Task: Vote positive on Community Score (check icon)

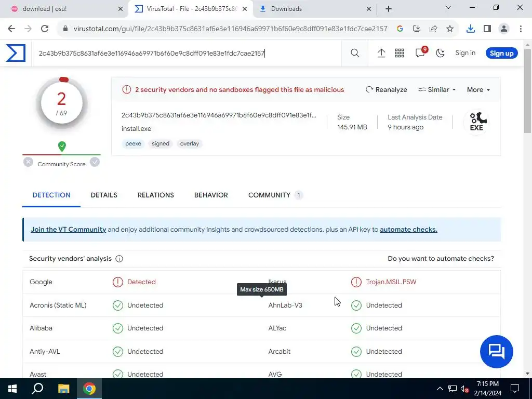Action: pyautogui.click(x=95, y=162)
